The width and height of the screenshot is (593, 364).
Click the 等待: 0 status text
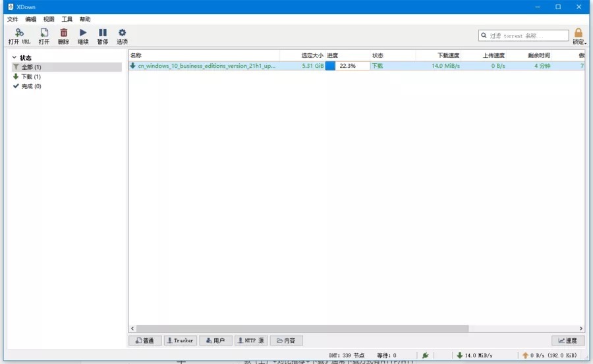(387, 355)
